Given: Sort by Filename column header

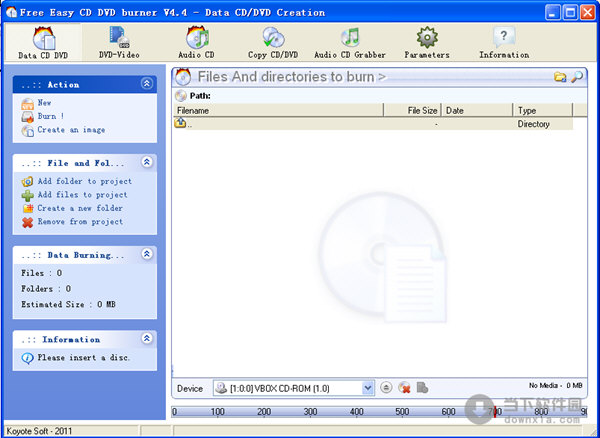Looking at the screenshot, I should point(278,111).
